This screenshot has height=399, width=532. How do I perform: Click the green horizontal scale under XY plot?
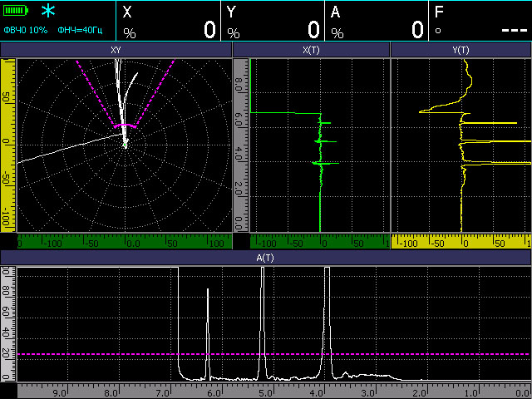(123, 242)
